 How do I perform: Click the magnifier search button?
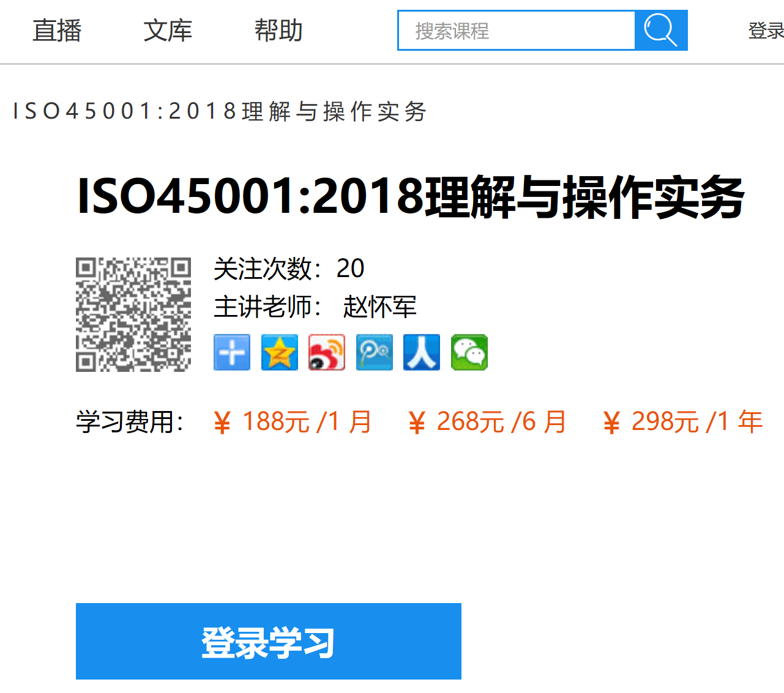(x=661, y=31)
